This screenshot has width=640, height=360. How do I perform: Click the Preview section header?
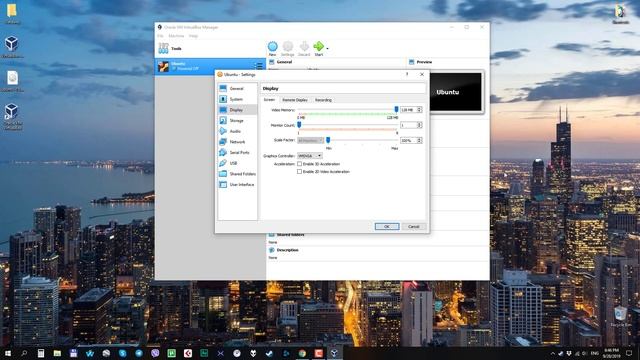424,62
